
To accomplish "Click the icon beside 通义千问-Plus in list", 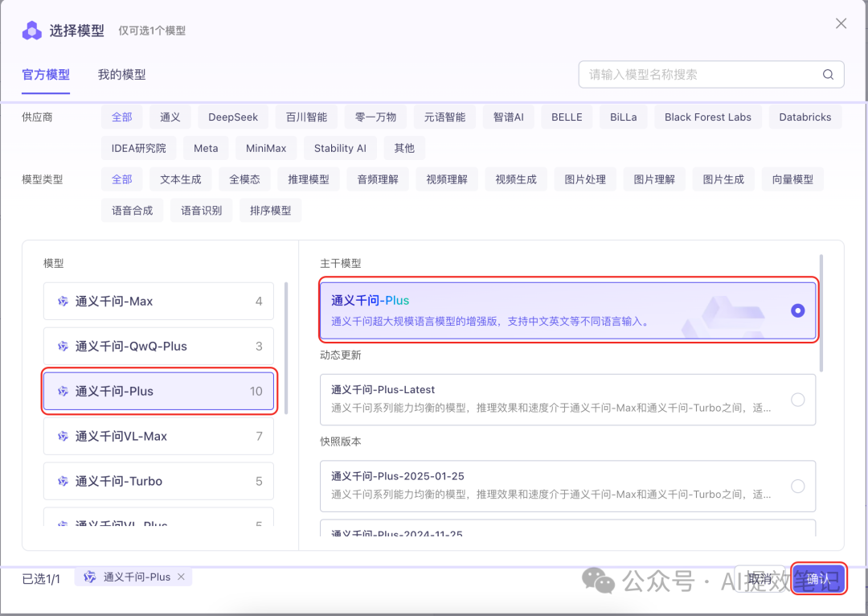I will pos(63,391).
